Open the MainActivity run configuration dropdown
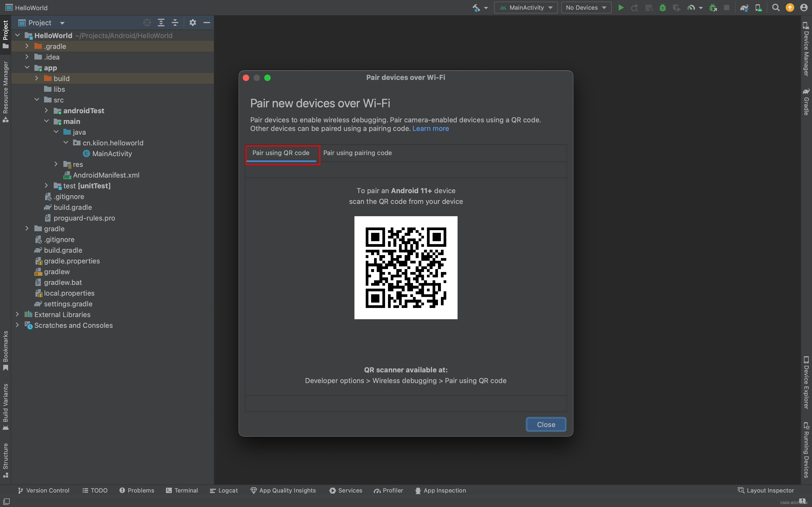This screenshot has width=812, height=507. (x=526, y=8)
